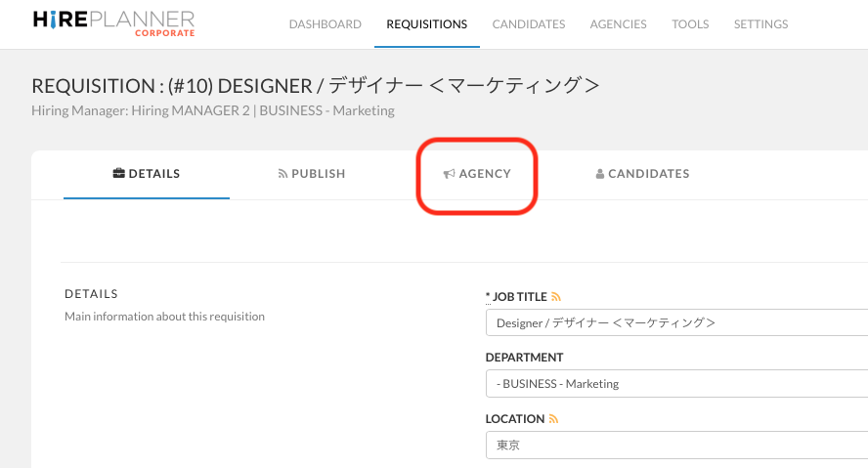868x468 pixels.
Task: Show the requisition's Candidates tab label
Action: (648, 174)
